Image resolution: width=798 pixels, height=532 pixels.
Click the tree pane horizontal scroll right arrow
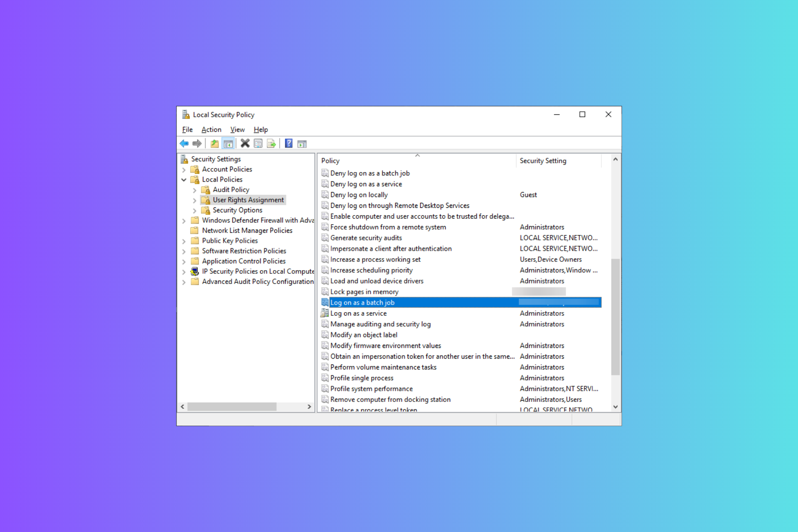309,406
